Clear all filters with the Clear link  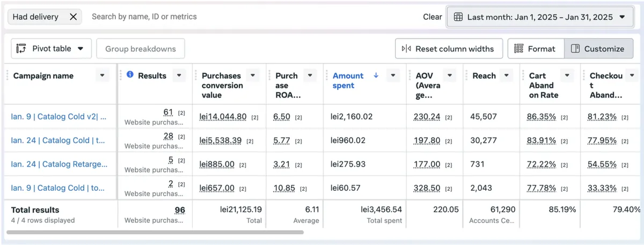[433, 17]
